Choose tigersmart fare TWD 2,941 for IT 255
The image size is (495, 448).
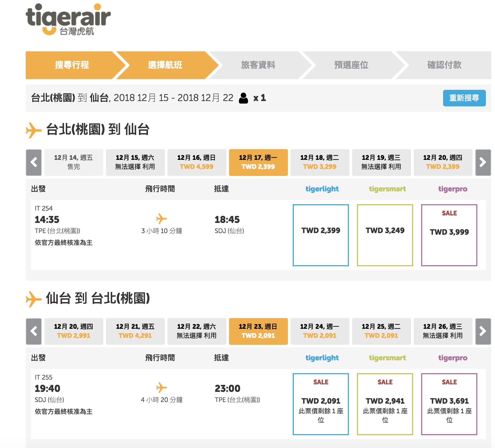385,404
